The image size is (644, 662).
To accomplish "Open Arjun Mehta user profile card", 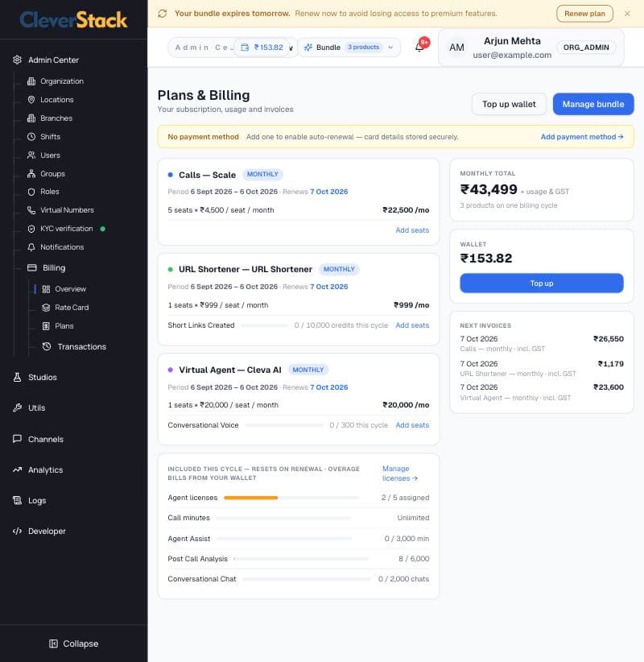I will click(x=531, y=48).
